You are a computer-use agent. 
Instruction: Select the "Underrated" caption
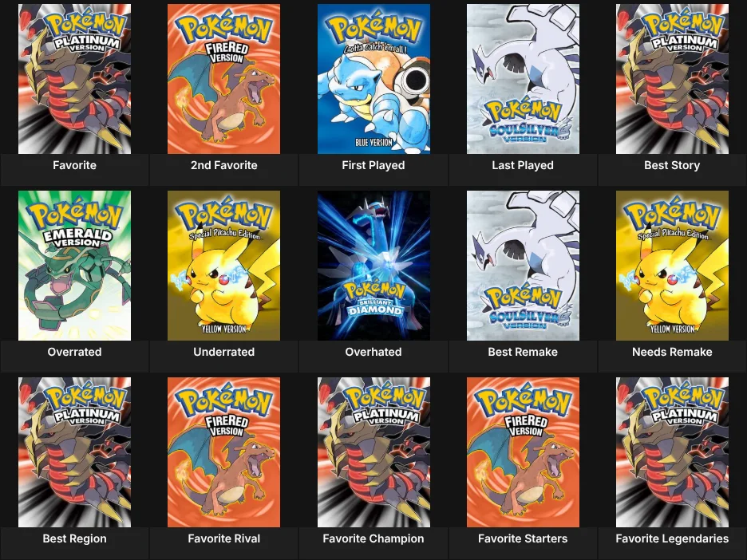[224, 352]
